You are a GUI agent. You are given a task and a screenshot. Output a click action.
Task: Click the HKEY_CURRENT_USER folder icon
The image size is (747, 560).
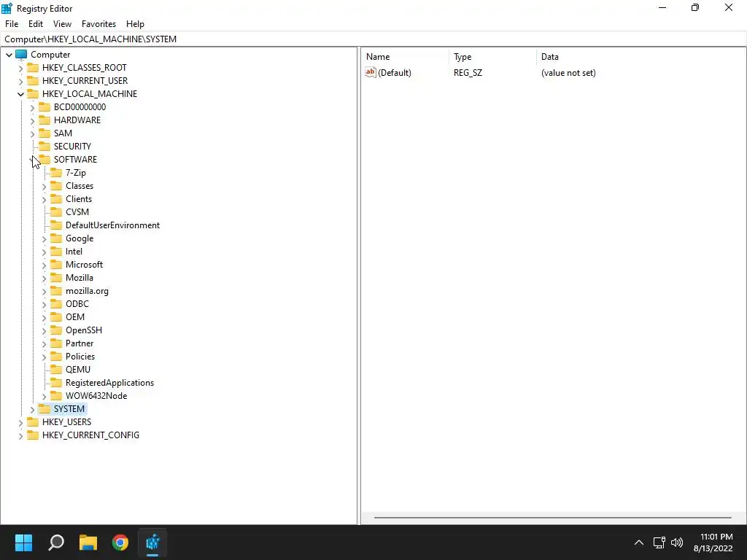[33, 80]
